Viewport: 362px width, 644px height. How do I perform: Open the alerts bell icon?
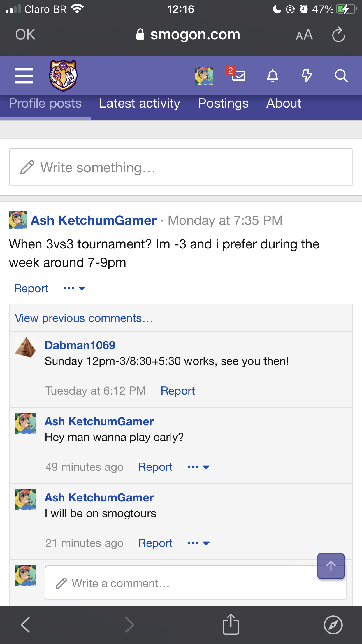click(x=273, y=76)
